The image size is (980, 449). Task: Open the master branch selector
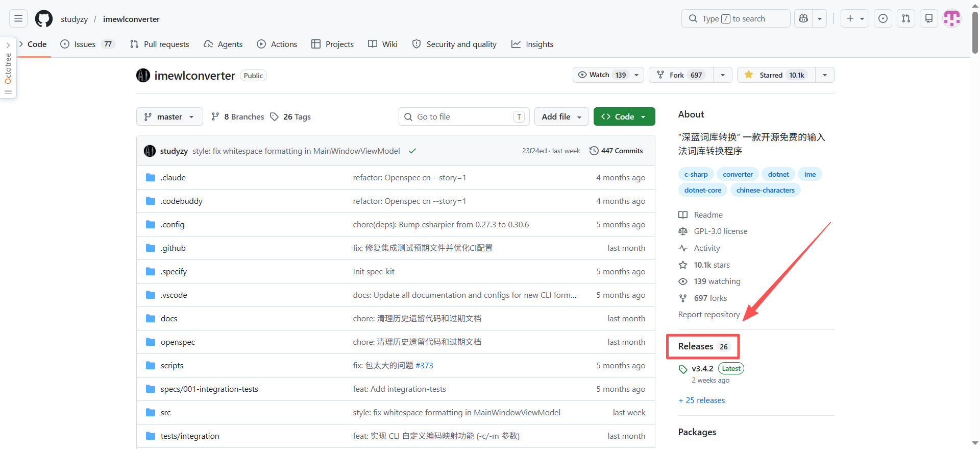(169, 117)
